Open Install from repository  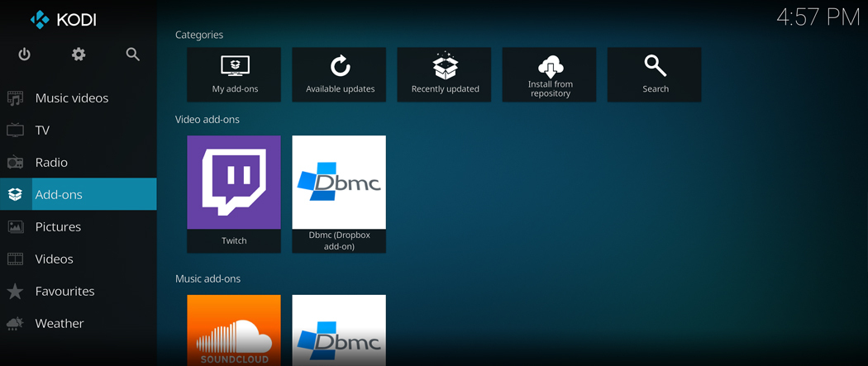pos(549,74)
